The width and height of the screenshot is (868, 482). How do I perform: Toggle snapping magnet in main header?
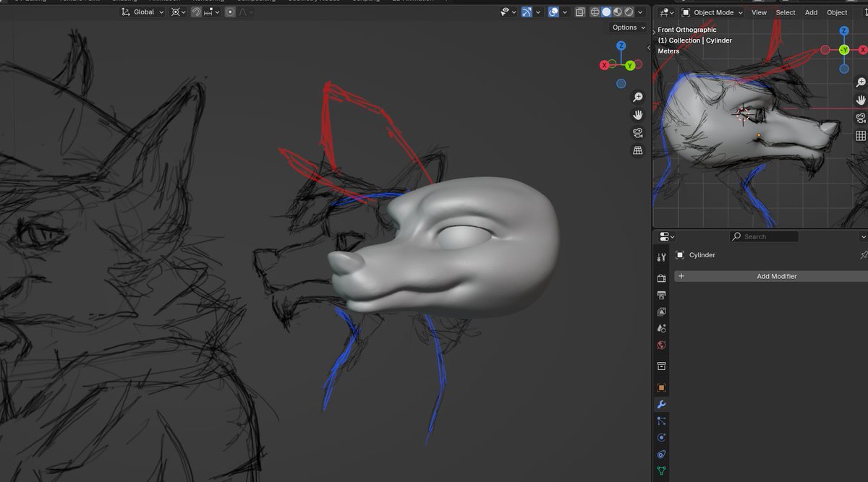196,12
